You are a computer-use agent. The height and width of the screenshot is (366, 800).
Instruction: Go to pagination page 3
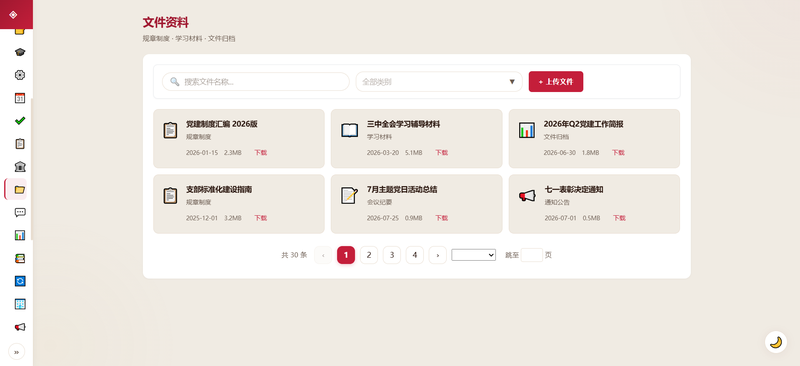(392, 255)
